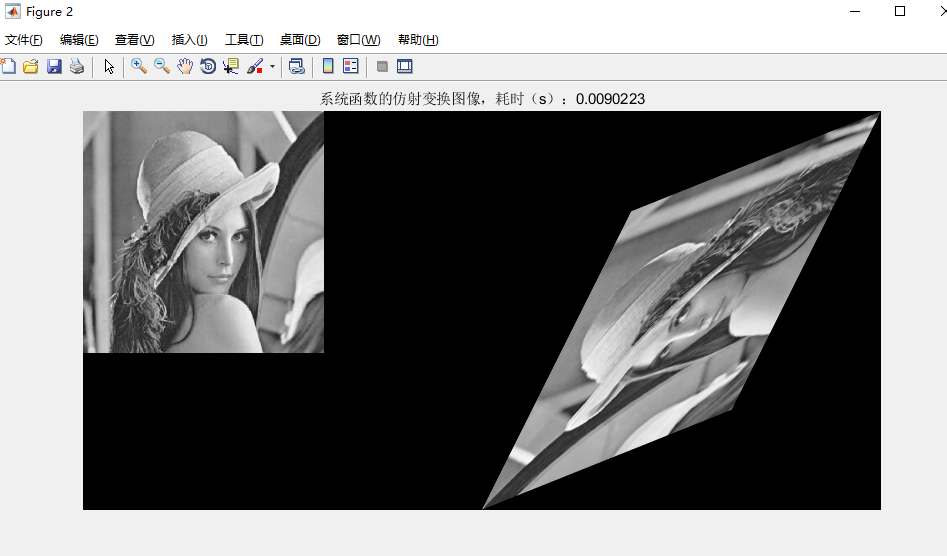Open the 工具(T) menu
This screenshot has width=947, height=556.
point(244,40)
